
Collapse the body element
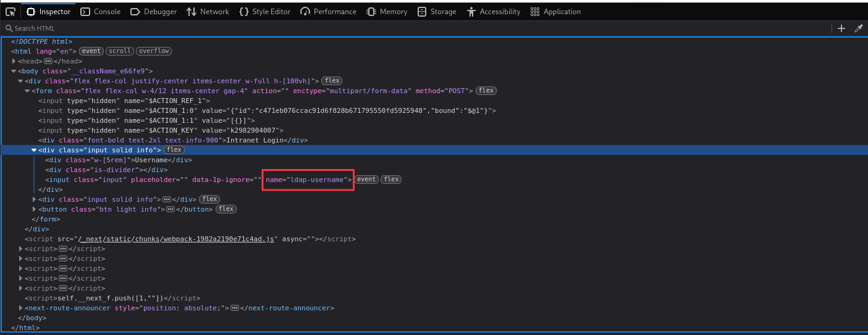[x=14, y=71]
